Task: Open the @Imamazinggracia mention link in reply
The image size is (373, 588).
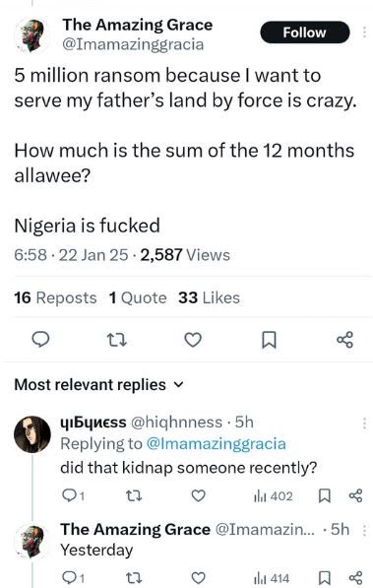Action: (216, 443)
